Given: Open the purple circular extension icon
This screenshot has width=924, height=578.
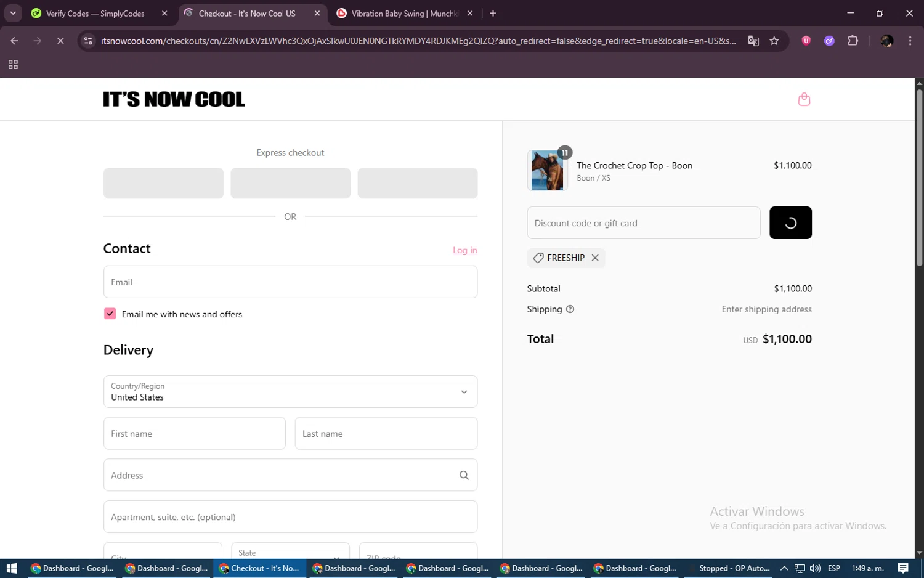Looking at the screenshot, I should tap(829, 41).
